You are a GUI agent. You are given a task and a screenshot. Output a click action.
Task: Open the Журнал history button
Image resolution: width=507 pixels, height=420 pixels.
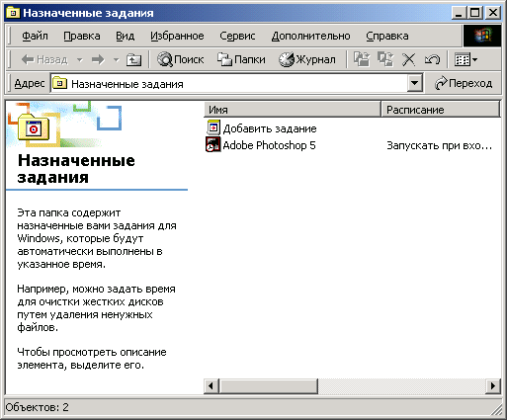307,59
